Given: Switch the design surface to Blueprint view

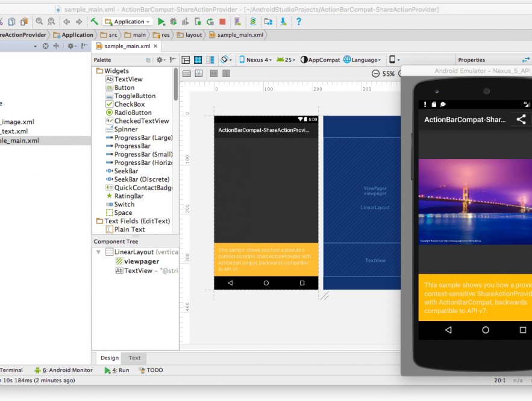Looking at the screenshot, I should coord(198,60).
